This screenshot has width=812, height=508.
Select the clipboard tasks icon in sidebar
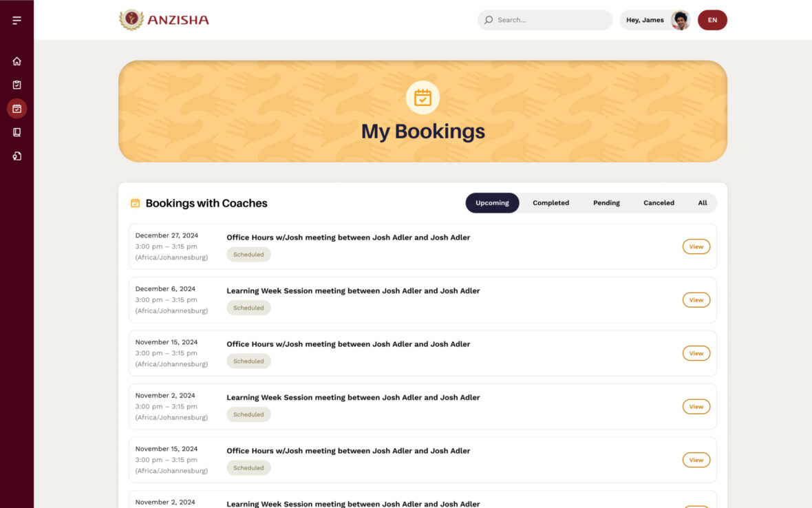pyautogui.click(x=17, y=85)
